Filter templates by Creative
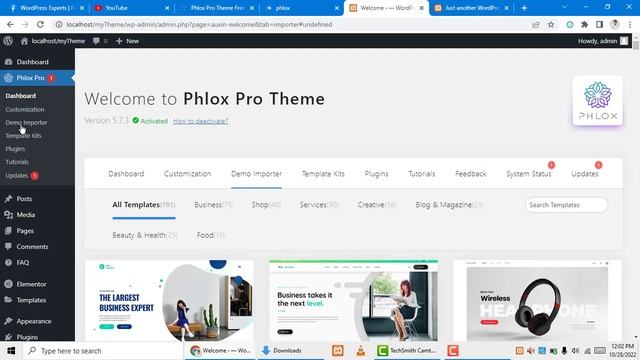This screenshot has height=360, width=640. coord(377,205)
